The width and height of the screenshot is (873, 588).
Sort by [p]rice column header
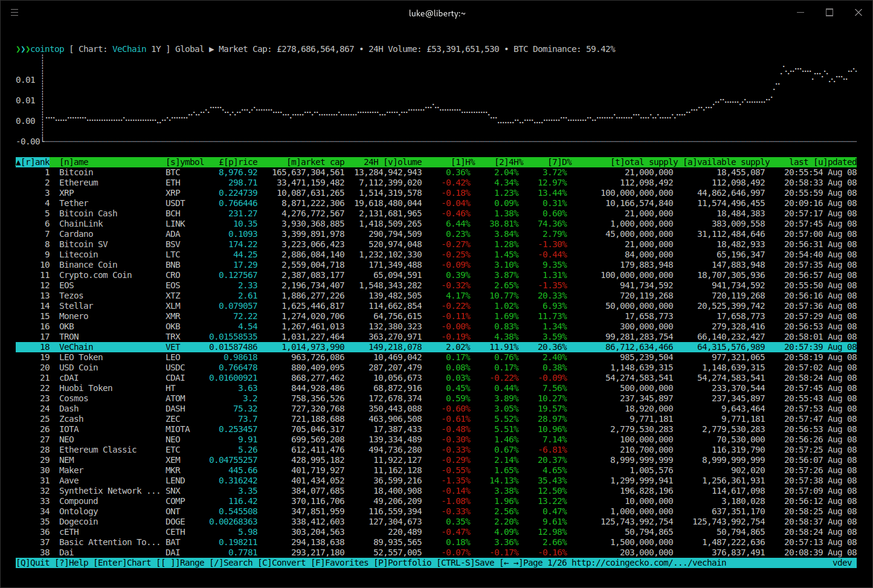pyautogui.click(x=238, y=162)
